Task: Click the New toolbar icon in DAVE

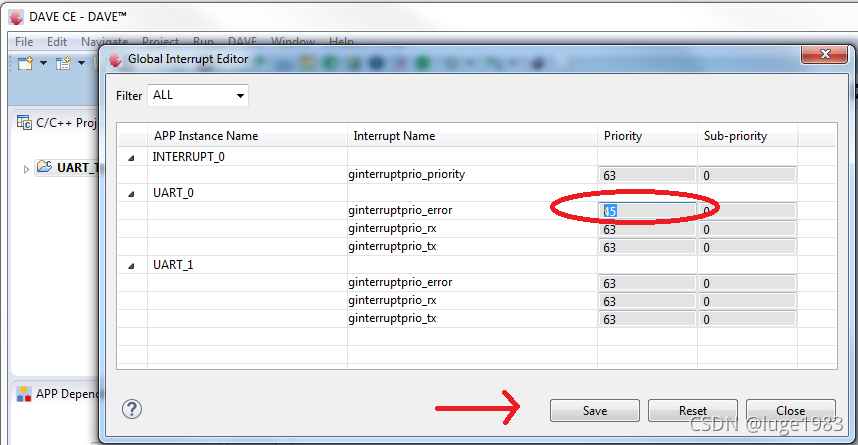Action: pos(25,63)
